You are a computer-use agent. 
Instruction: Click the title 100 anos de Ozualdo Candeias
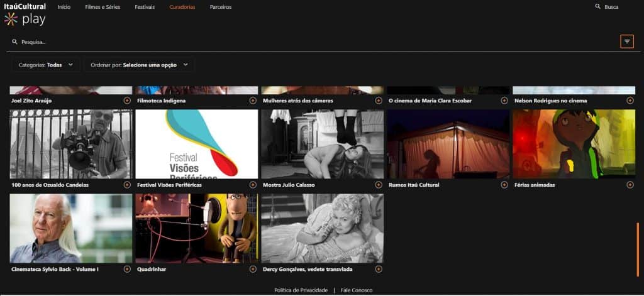50,185
